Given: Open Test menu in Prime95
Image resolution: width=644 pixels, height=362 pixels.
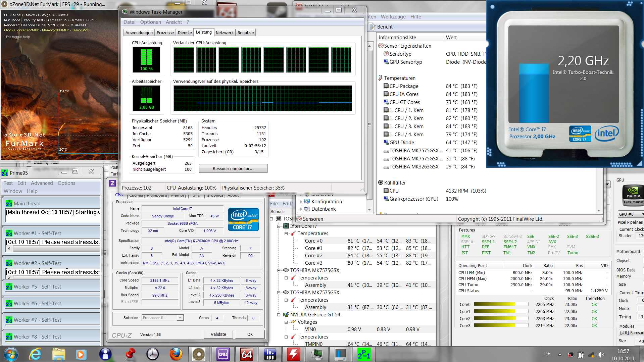Looking at the screenshot, I should 8,183.
